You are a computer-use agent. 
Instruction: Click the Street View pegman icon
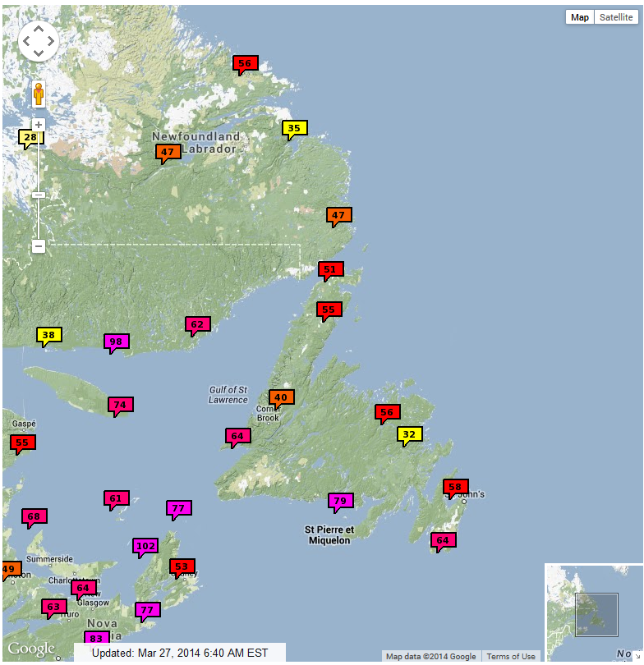pos(39,94)
